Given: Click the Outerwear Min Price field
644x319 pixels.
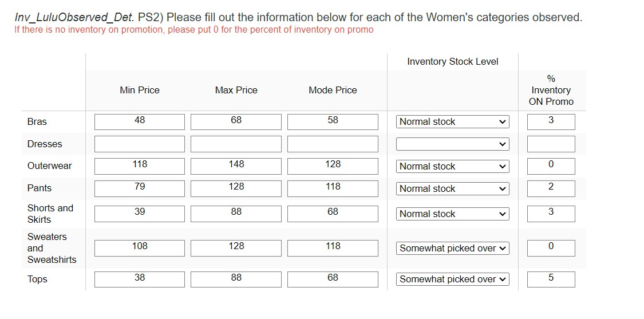Looking at the screenshot, I should (140, 166).
